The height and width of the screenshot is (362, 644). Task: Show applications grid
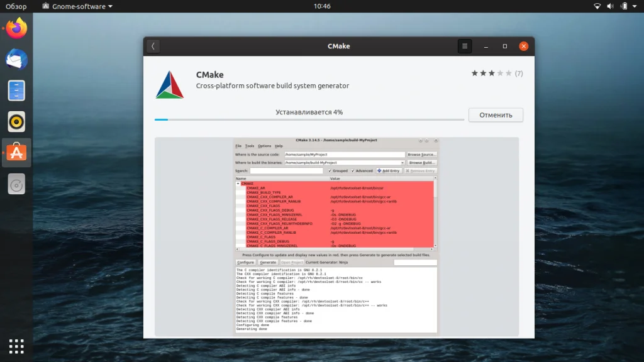coord(16,346)
